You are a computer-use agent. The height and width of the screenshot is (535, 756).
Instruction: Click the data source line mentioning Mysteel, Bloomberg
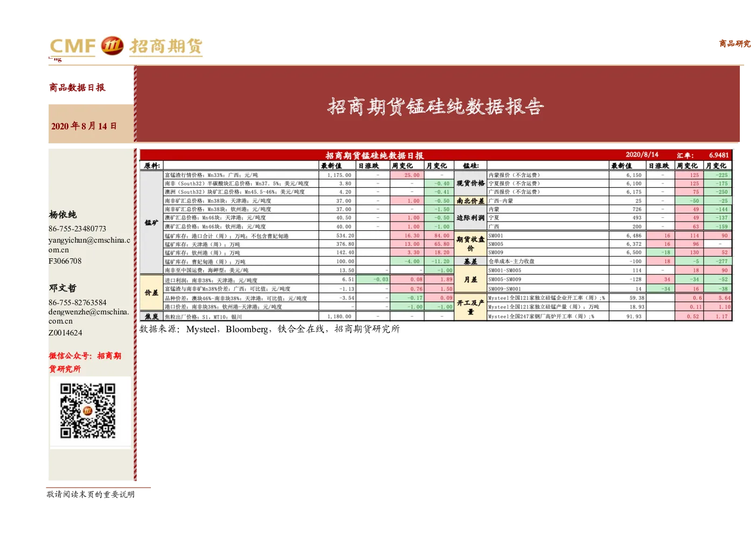click(x=269, y=329)
